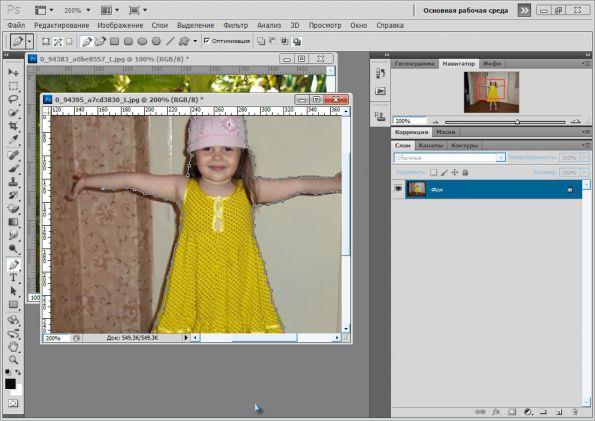Open the Изображение menu
The width and height of the screenshot is (595, 421).
point(120,25)
